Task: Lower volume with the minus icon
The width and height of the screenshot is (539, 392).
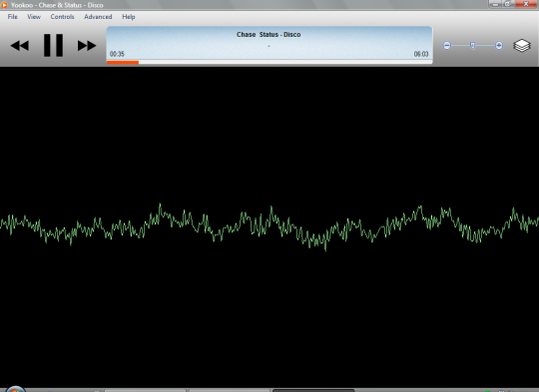Action: point(447,45)
